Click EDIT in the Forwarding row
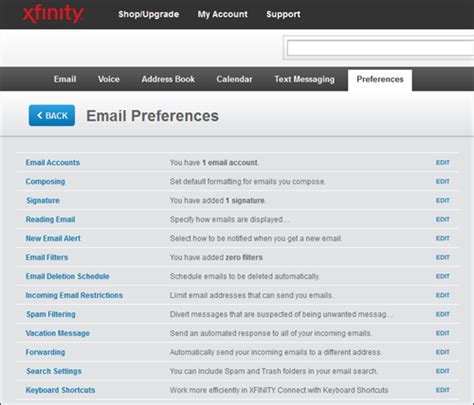 pyautogui.click(x=443, y=352)
